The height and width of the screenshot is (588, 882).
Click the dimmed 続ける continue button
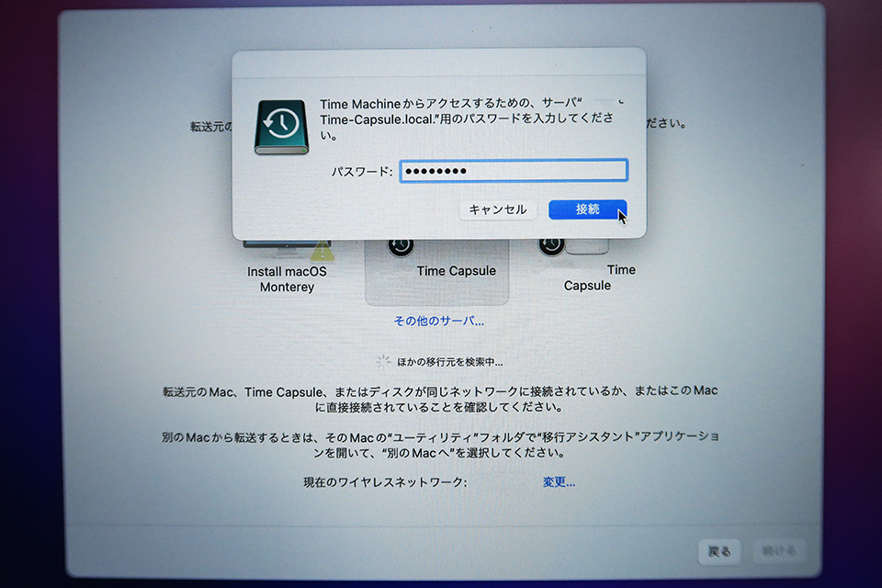(x=779, y=551)
